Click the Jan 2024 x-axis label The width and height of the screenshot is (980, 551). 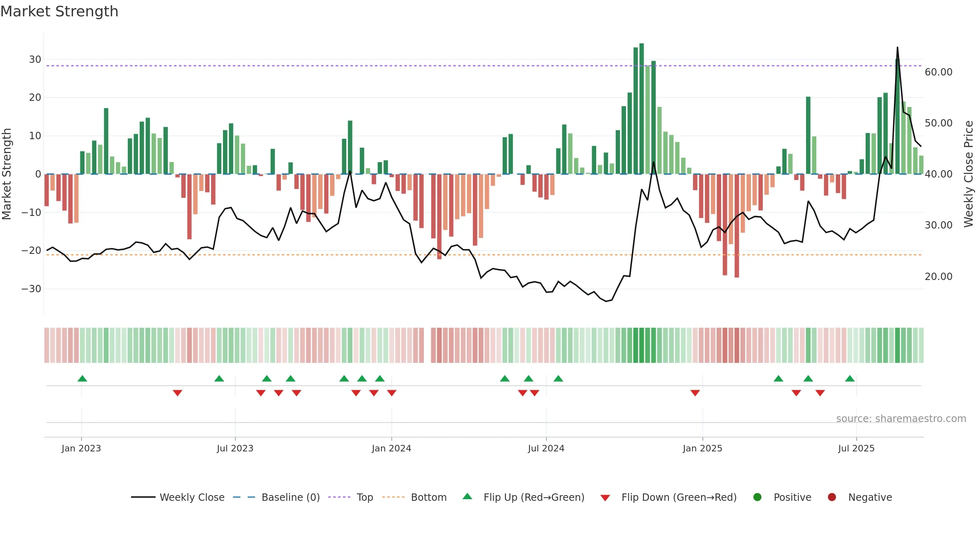coord(392,448)
